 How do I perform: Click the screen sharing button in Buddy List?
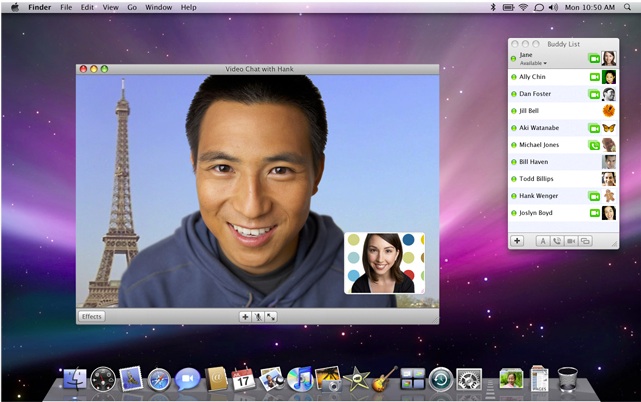(x=585, y=241)
